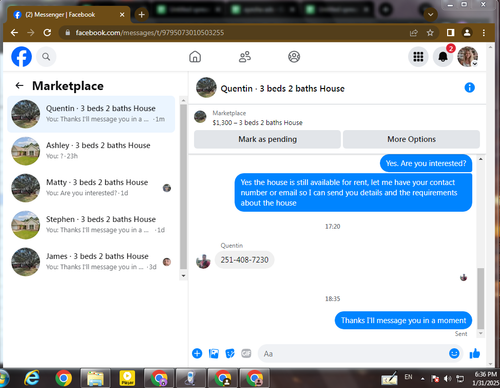The width and height of the screenshot is (500, 388).
Task: Click chat messages scrollbar thumb
Action: 480,298
